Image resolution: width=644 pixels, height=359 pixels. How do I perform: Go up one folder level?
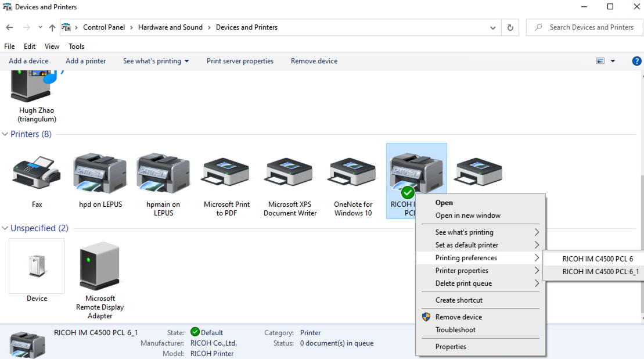52,27
